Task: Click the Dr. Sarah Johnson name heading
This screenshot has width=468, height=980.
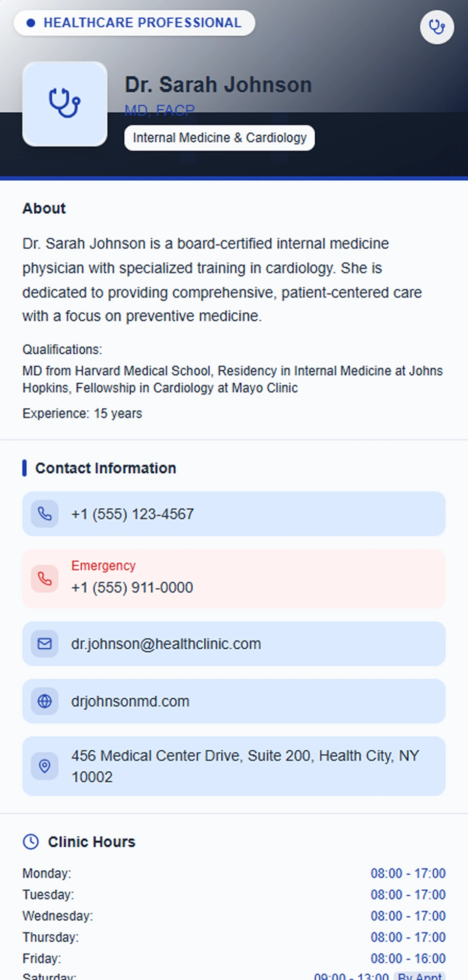Action: pos(218,85)
